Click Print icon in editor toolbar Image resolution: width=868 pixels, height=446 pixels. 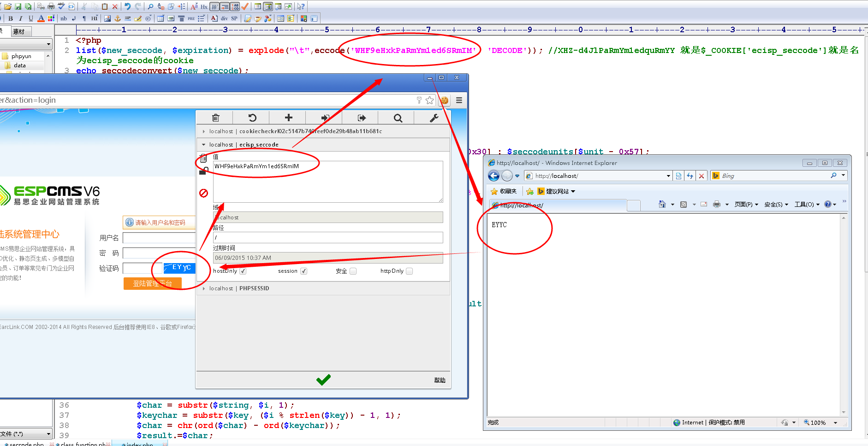point(51,6)
